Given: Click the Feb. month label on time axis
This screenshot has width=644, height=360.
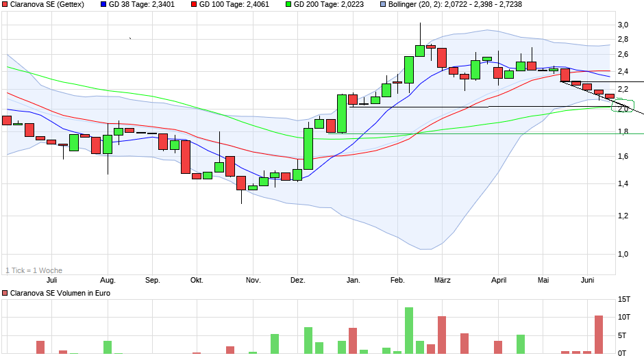Looking at the screenshot, I should click(x=397, y=281).
